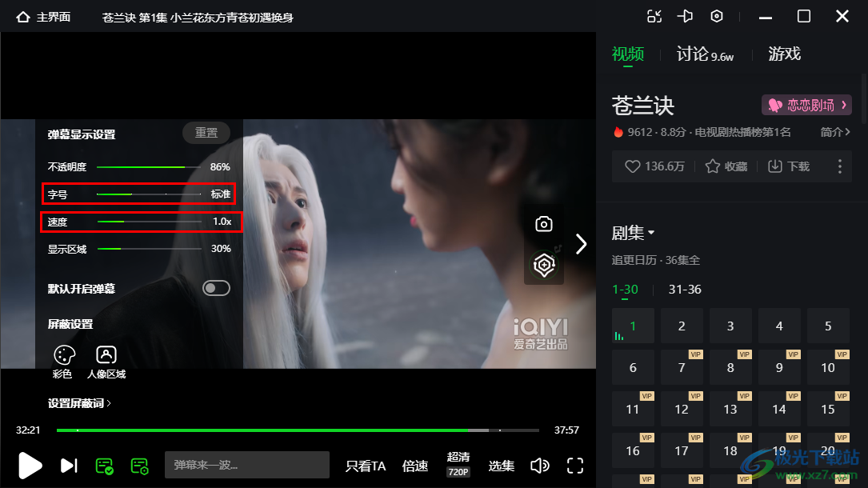Skip to the next episode

(69, 466)
